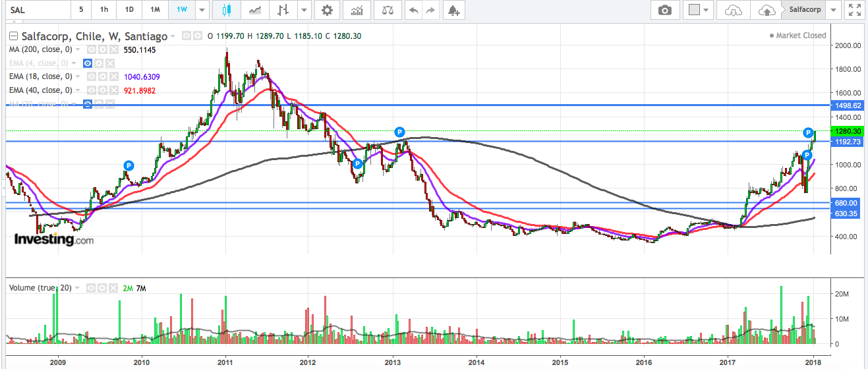Image resolution: width=868 pixels, height=369 pixels.
Task: Switch to the area chart style icon
Action: pyautogui.click(x=254, y=10)
